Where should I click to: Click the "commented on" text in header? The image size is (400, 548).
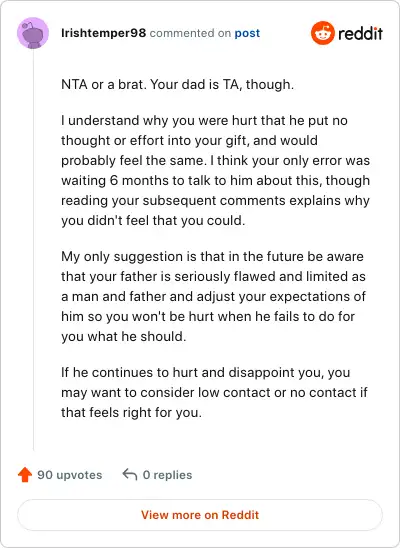(190, 33)
